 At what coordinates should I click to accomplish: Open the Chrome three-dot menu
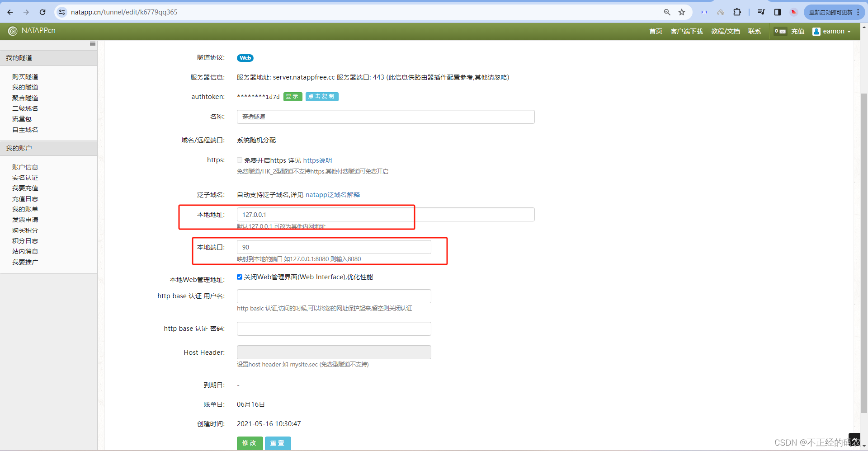pos(858,12)
